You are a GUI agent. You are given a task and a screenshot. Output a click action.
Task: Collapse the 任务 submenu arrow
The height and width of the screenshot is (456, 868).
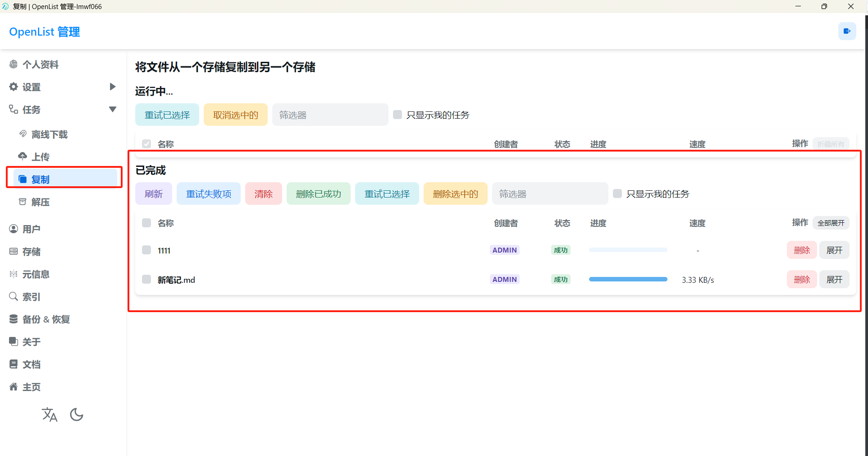point(113,109)
